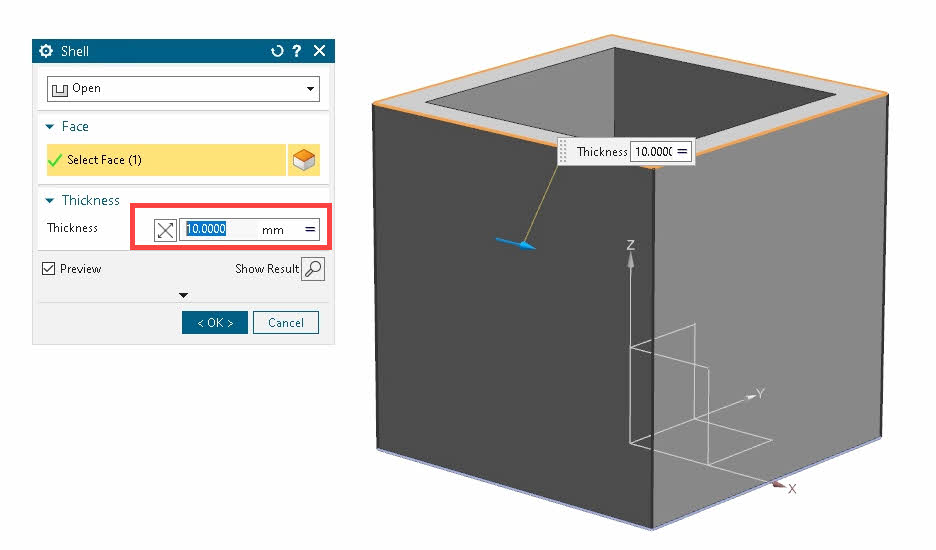This screenshot has height=550, width=936.
Task: Open the shell type dropdown showing Open
Action: coord(183,88)
